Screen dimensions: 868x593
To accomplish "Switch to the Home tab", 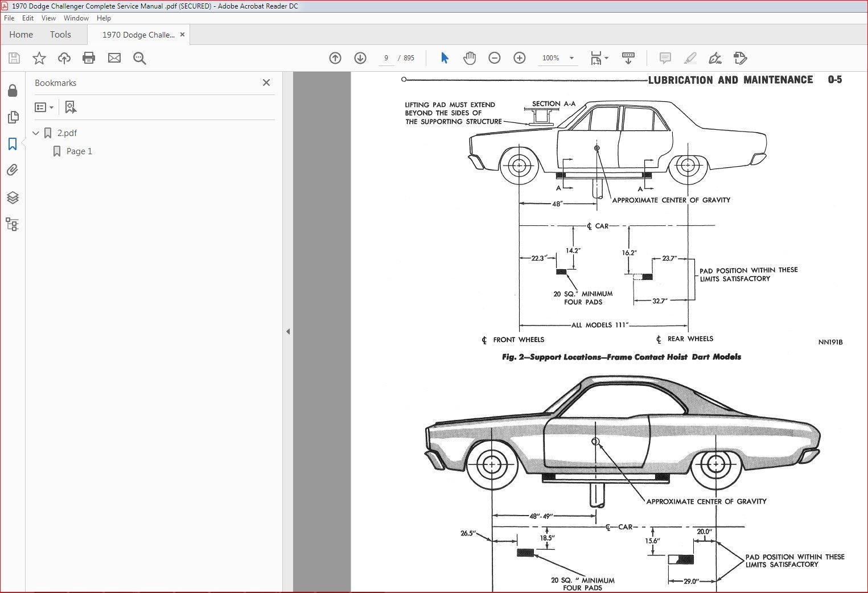I will point(21,35).
